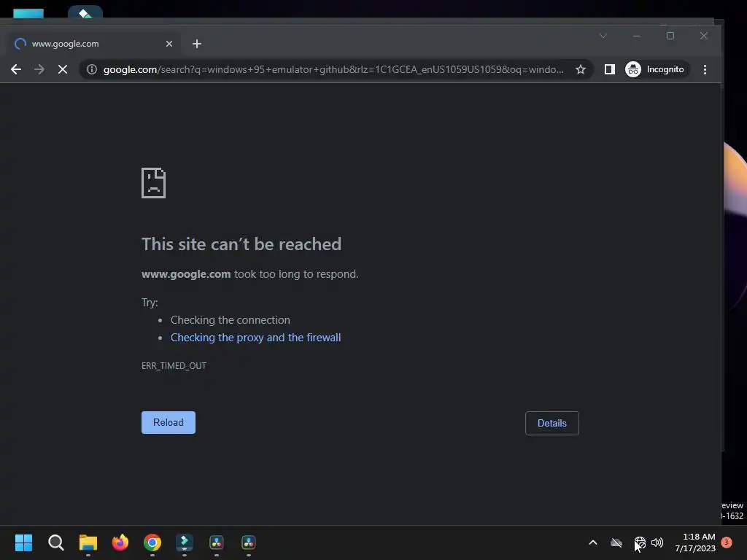Open File Explorer from taskbar
This screenshot has width=747, height=560.
88,542
